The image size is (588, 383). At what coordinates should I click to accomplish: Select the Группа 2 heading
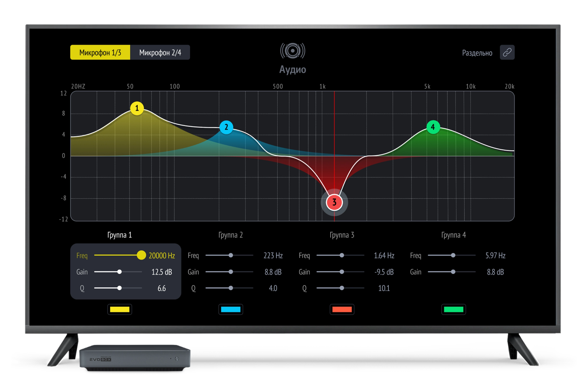[231, 235]
